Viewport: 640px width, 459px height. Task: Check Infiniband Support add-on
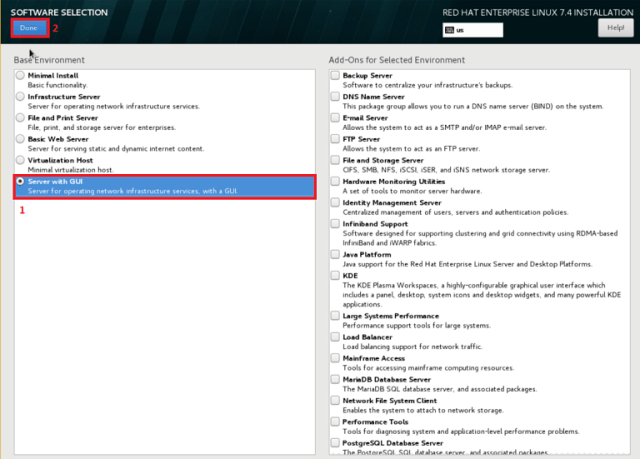click(335, 224)
